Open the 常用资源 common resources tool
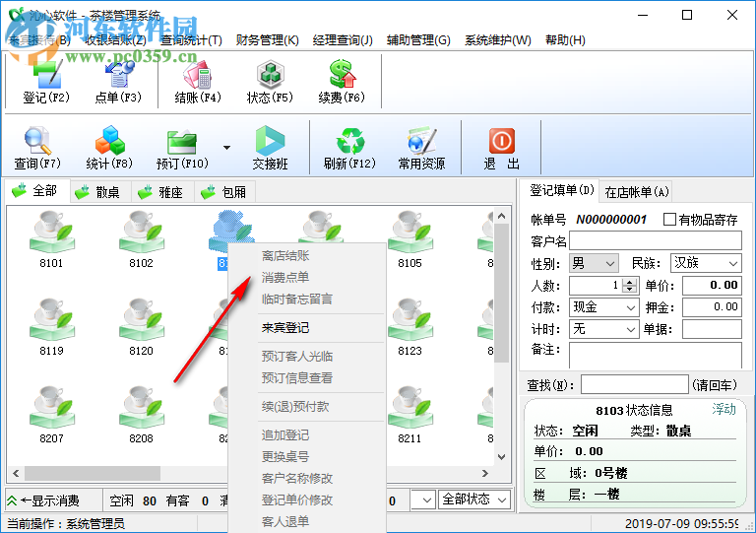Viewport: 756px width, 533px height. click(421, 148)
